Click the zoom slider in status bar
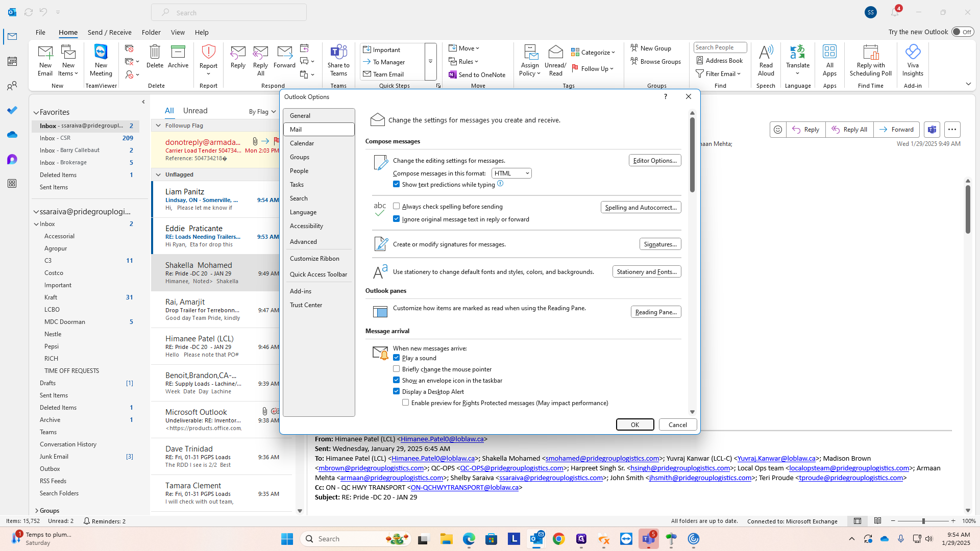The height and width of the screenshot is (551, 980). (x=923, y=521)
